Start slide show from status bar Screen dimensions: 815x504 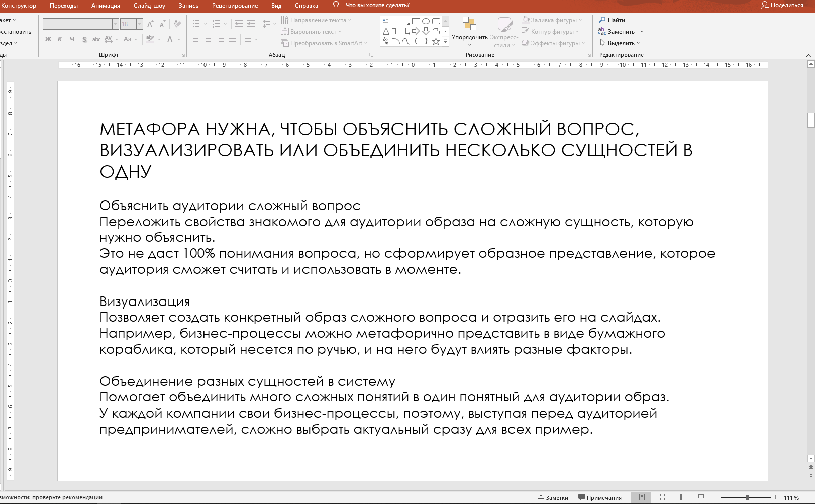[x=701, y=497]
